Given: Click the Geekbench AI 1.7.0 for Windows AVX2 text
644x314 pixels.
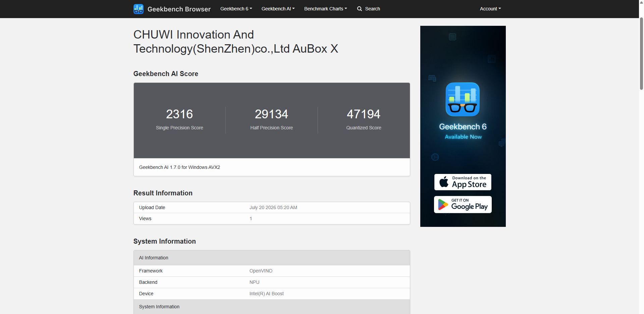Looking at the screenshot, I should pyautogui.click(x=179, y=167).
